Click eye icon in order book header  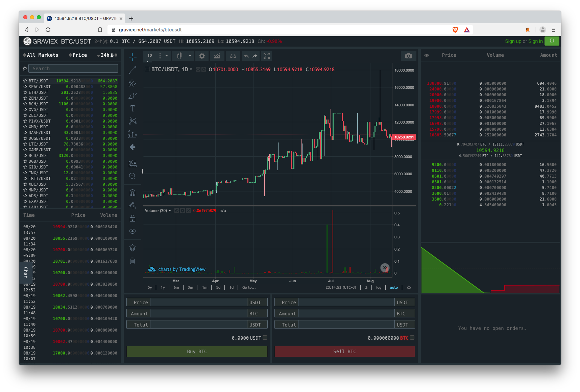(427, 55)
